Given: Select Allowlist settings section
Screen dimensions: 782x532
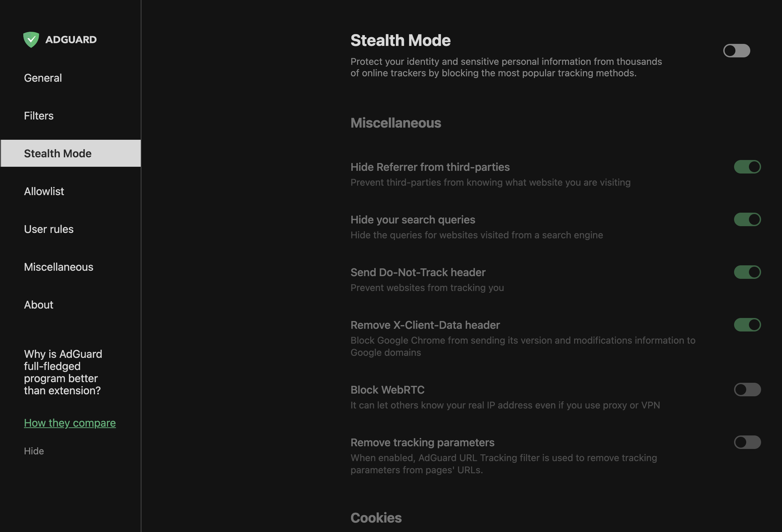Looking at the screenshot, I should point(43,191).
